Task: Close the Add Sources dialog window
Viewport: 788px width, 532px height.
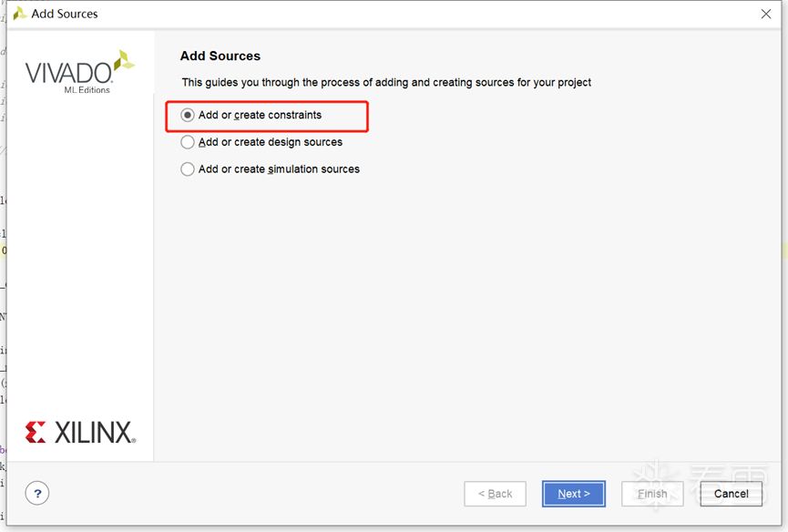Action: [x=766, y=14]
